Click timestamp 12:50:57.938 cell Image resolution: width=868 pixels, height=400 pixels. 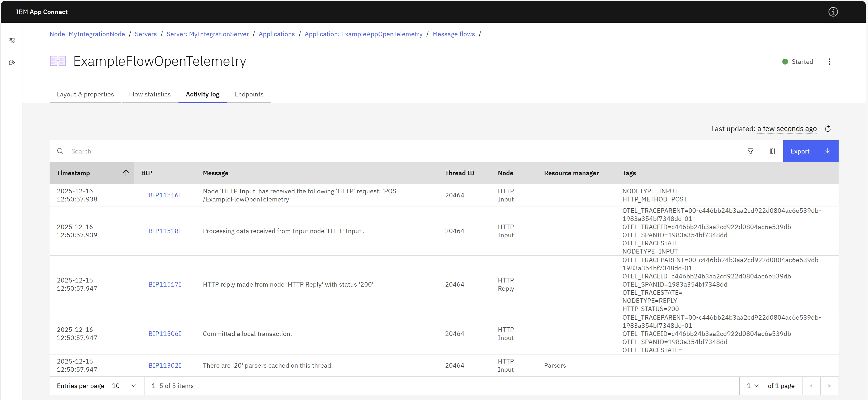click(x=77, y=195)
